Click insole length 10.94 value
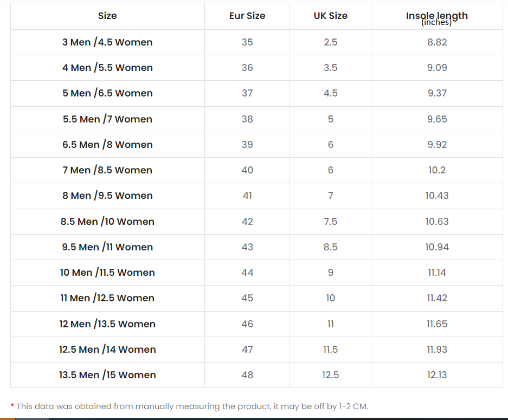This screenshot has width=508, height=420. coord(437,247)
